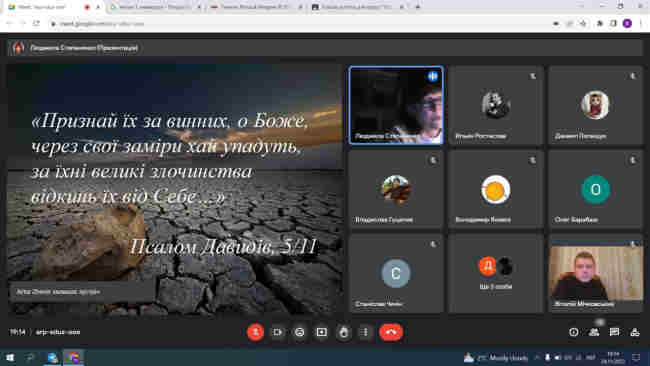Click the participant tile with the letter O avatar
Image resolution: width=650 pixels, height=366 pixels.
[x=596, y=189]
